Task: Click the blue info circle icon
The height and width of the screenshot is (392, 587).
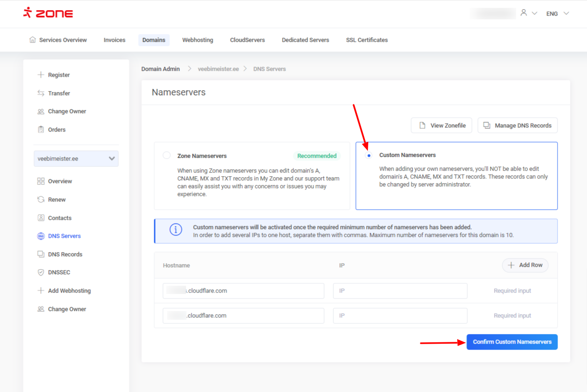Action: coord(175,230)
